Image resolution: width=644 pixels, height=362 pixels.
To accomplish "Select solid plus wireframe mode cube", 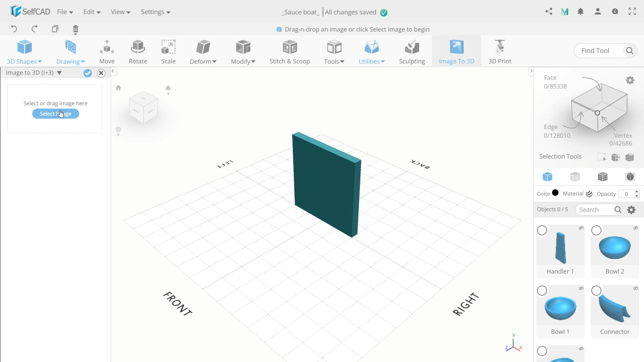I will tap(603, 177).
